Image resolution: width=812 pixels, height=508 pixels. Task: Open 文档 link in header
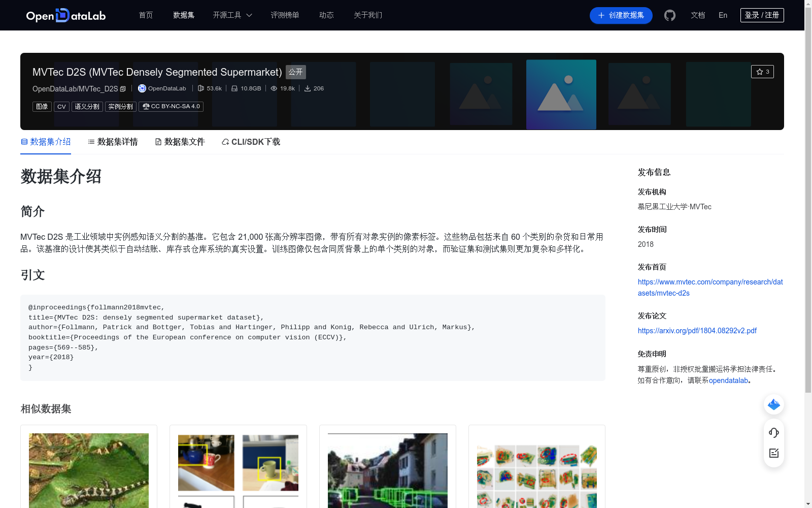click(698, 15)
